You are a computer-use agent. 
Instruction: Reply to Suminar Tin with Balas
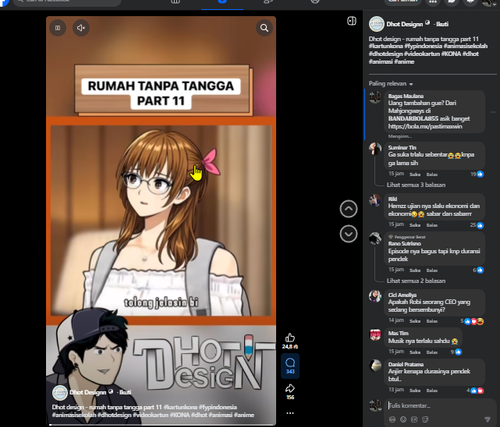(432, 174)
